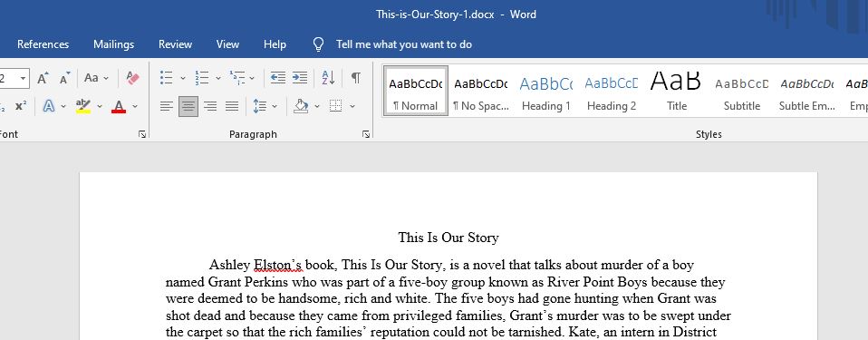Apply Heading 1 style

(x=545, y=92)
